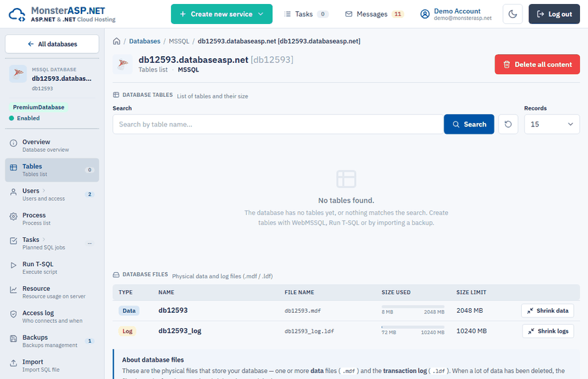Open Process list in sidebar

pyautogui.click(x=52, y=219)
